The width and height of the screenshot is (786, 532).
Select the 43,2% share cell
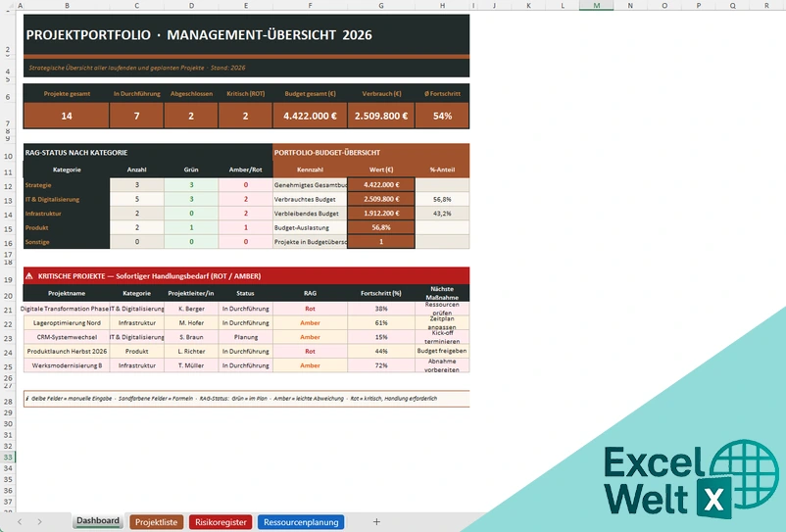[x=442, y=214]
